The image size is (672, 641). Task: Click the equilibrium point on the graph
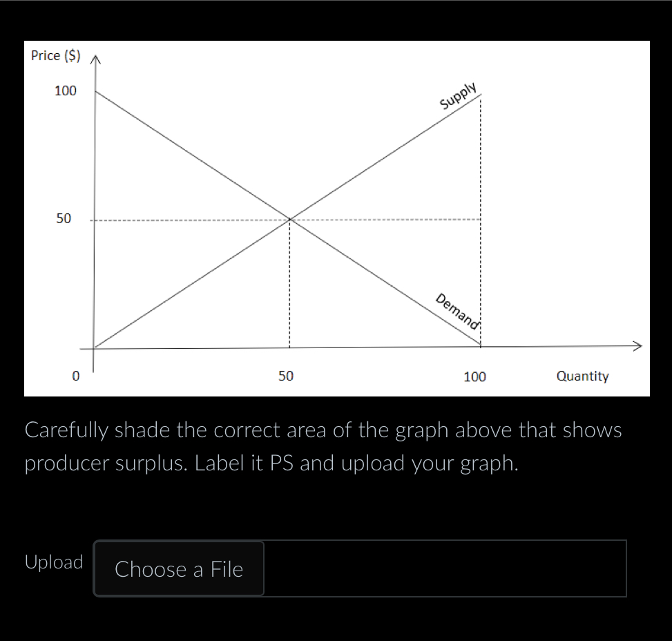tap(288, 219)
